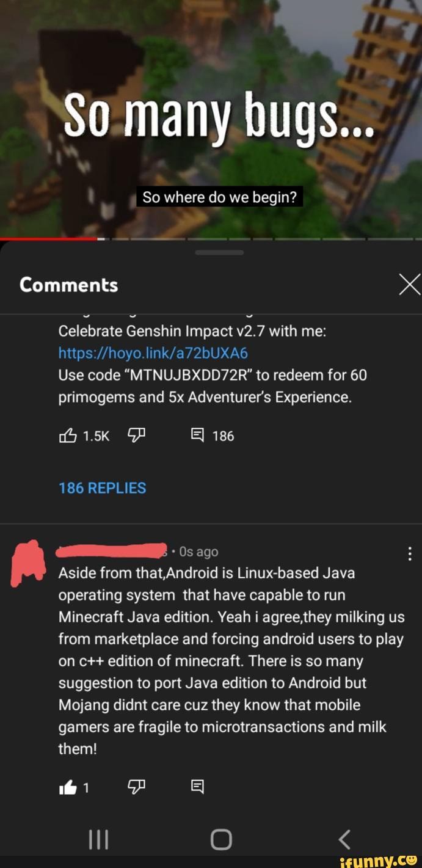The image size is (422, 868).
Task: Open the redacted commenter's username
Action: [112, 551]
